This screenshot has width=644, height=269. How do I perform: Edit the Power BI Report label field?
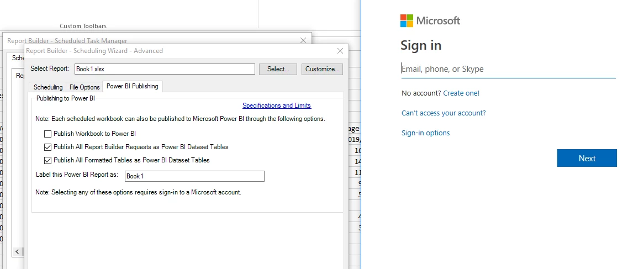pos(194,176)
